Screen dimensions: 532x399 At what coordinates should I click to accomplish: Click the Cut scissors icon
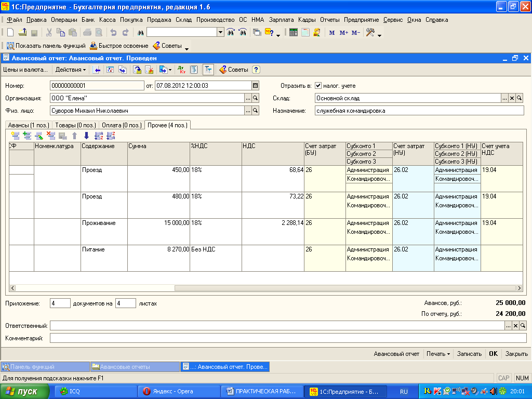coord(49,33)
